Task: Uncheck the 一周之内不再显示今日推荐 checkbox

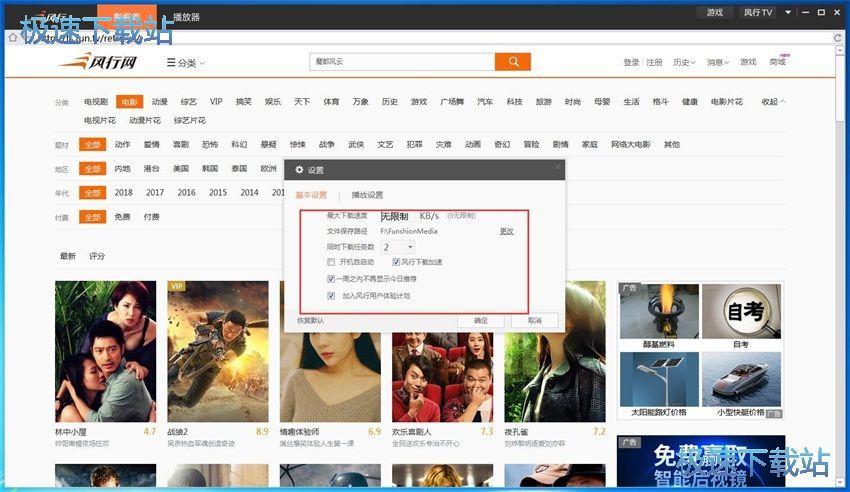Action: coord(331,279)
